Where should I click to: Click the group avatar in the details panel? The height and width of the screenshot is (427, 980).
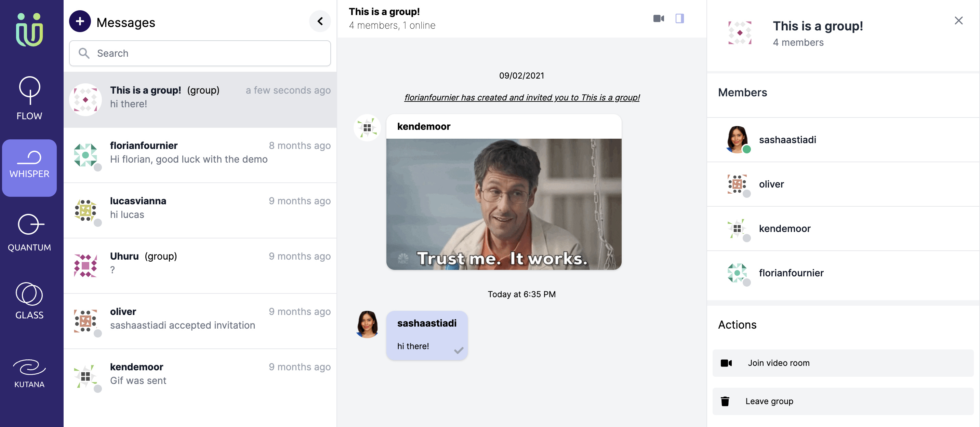point(739,33)
